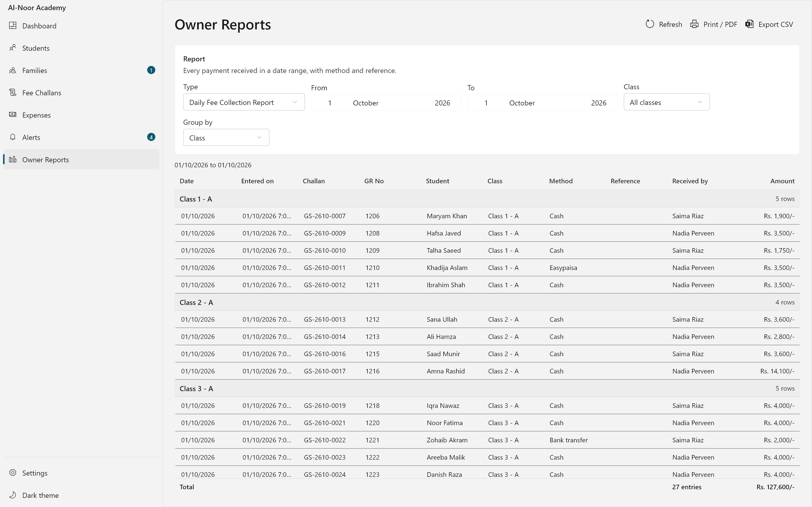This screenshot has width=812, height=507.
Task: Sort by the Amount column header
Action: [782, 181]
